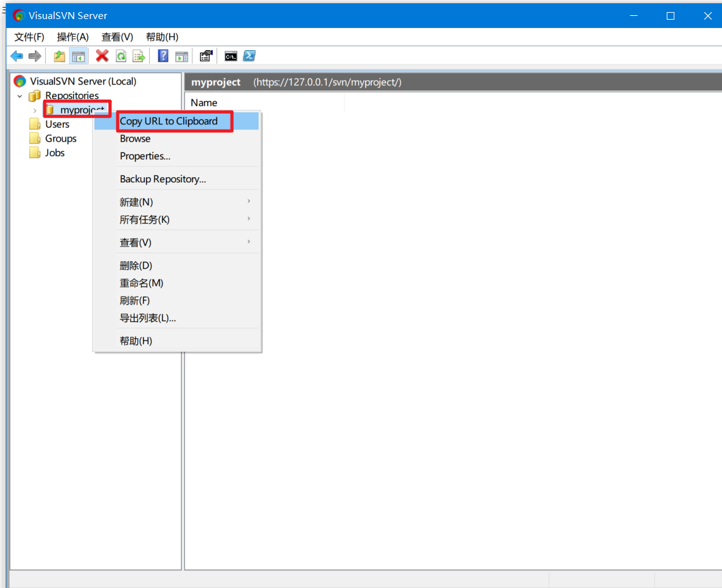Launch the command prompt icon

(231, 56)
